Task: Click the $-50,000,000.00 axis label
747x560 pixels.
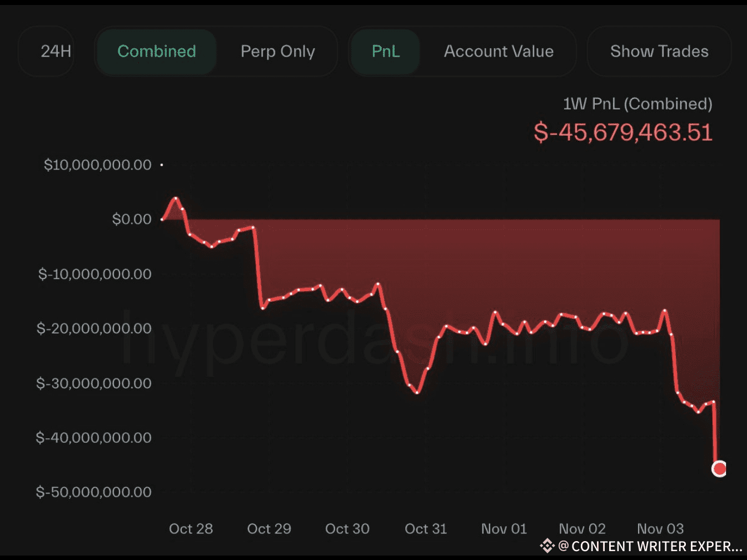Action: 93,492
